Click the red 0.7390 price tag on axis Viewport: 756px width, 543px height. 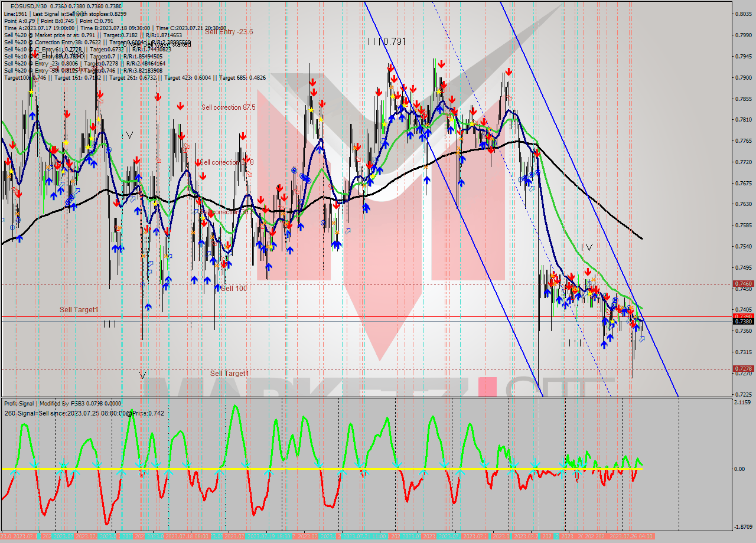point(743,316)
